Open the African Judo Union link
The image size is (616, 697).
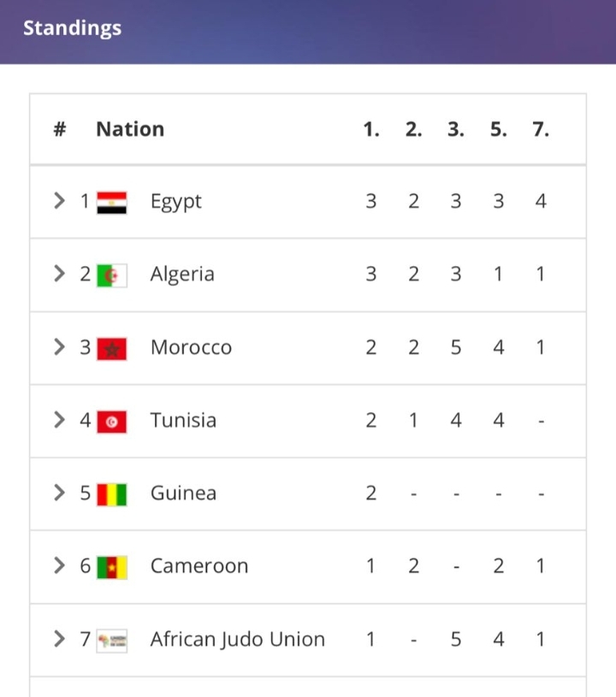[x=237, y=640]
